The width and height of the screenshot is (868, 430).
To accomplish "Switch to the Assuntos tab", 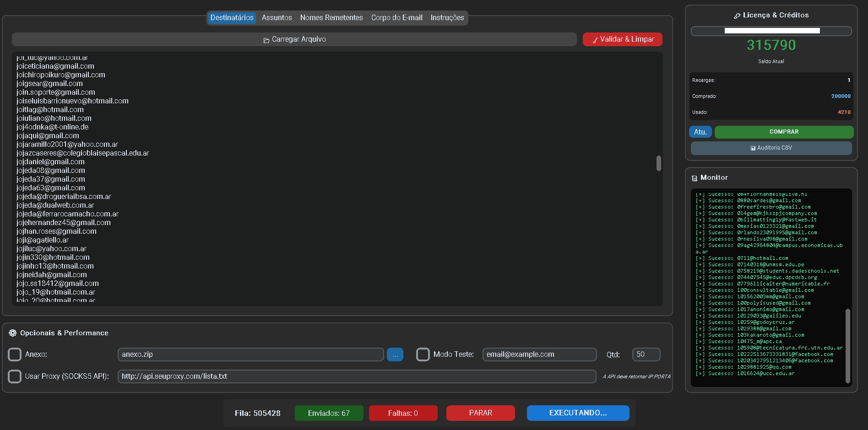I will [x=277, y=18].
